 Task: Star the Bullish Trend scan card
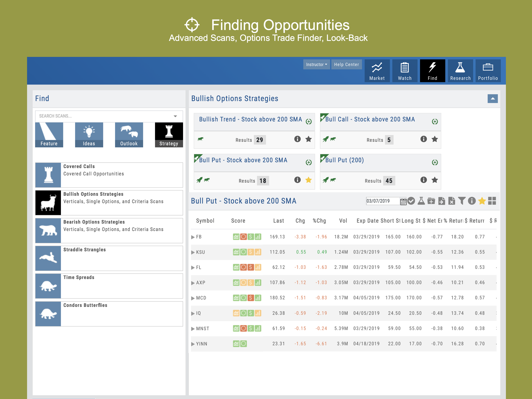click(x=309, y=139)
